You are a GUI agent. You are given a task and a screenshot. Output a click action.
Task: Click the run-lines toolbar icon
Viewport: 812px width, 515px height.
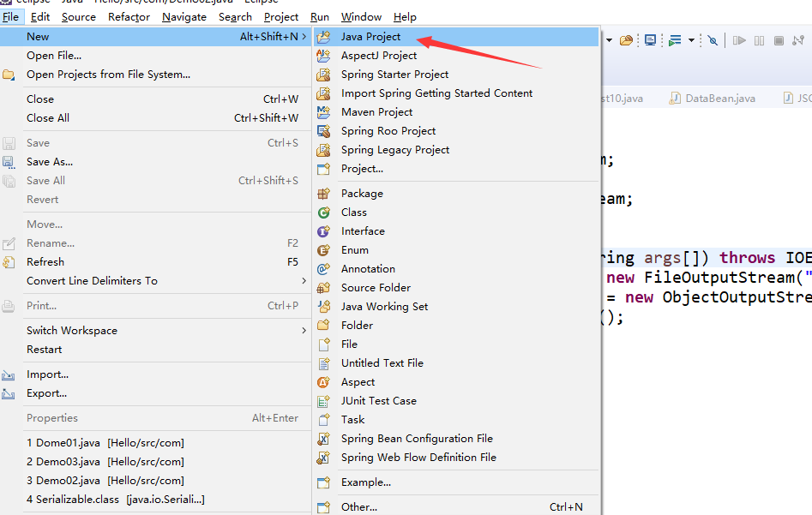coord(675,40)
